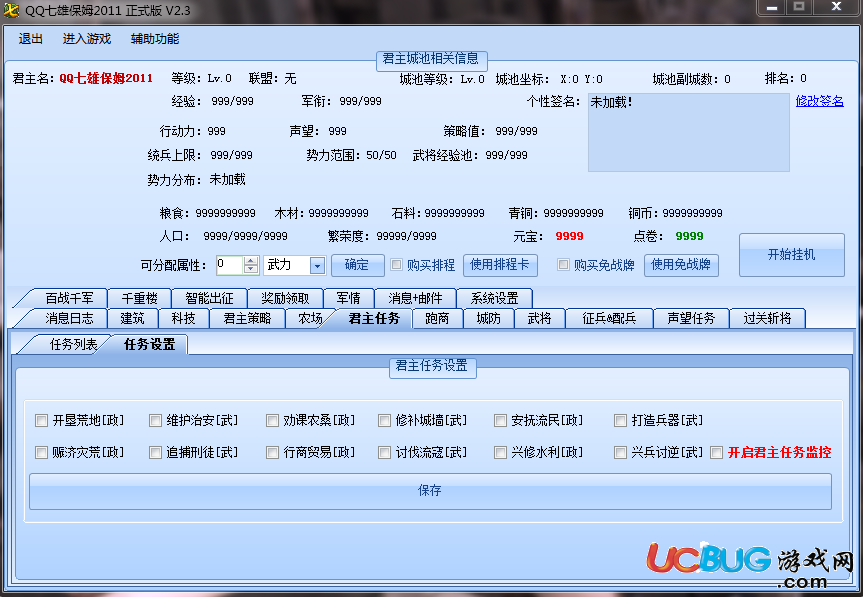Switch to the 跑商 tab
The height and width of the screenshot is (597, 863).
click(437, 319)
